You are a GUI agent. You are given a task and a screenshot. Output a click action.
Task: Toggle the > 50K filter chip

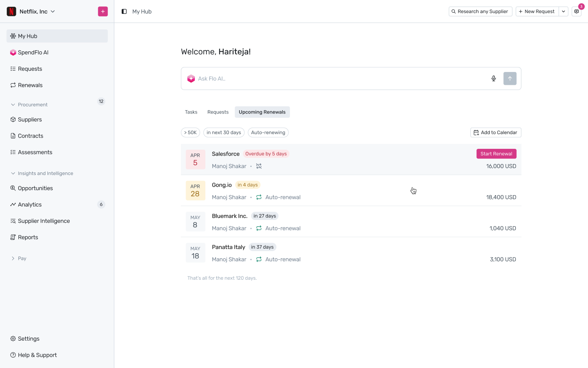tap(191, 132)
